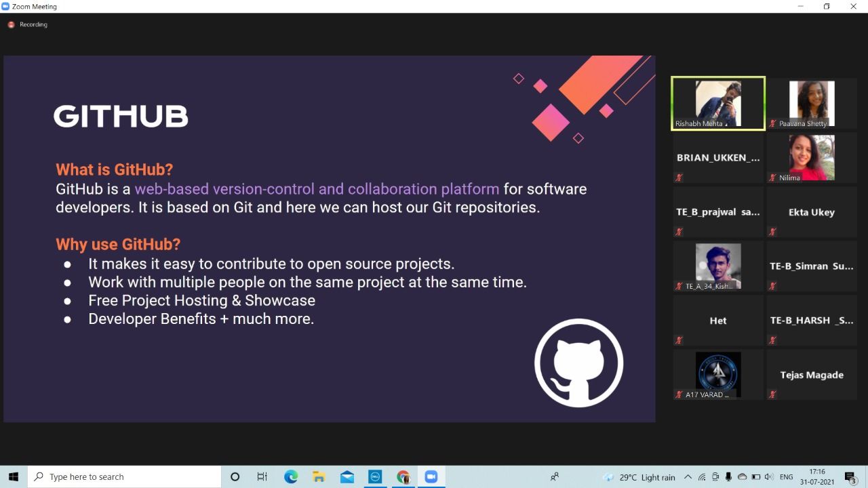Click the Cortana circle icon in taskbar
Image resolution: width=868 pixels, height=488 pixels.
point(235,477)
